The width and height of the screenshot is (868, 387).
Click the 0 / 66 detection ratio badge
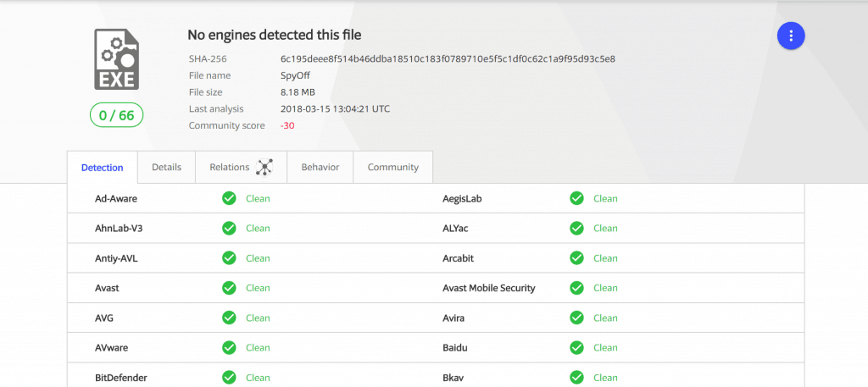[117, 115]
